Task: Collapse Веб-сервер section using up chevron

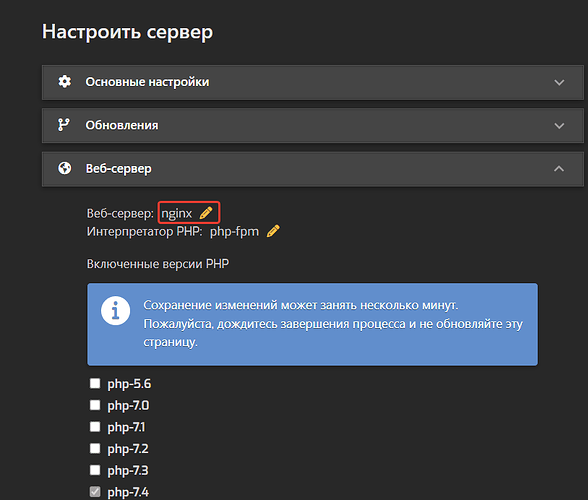Action: click(x=559, y=169)
